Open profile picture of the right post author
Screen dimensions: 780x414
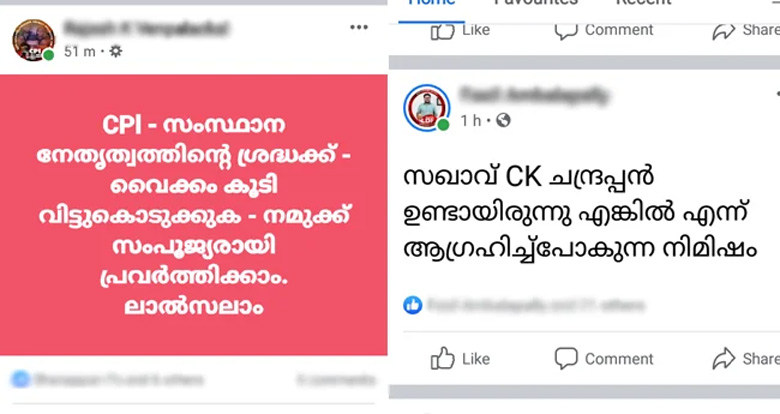(427, 108)
